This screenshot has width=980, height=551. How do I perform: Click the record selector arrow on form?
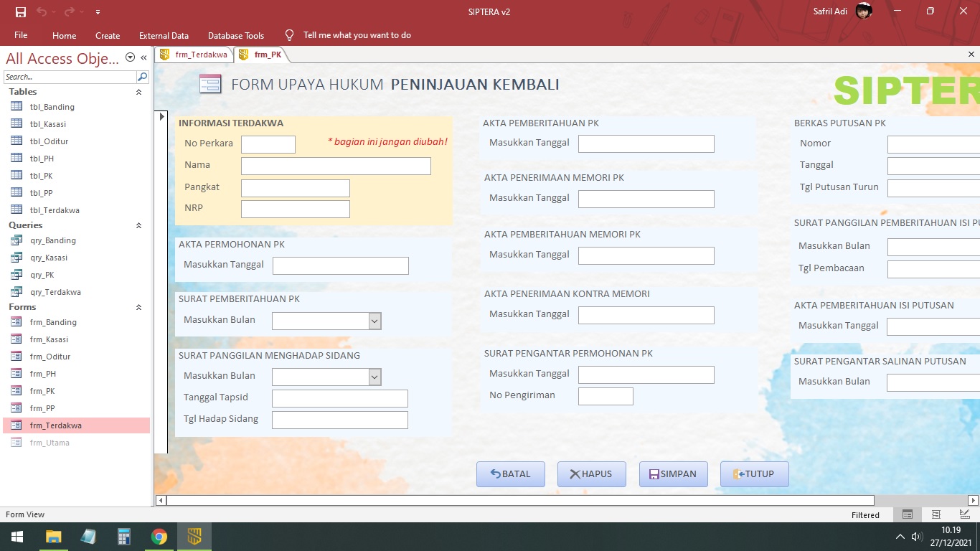[162, 116]
